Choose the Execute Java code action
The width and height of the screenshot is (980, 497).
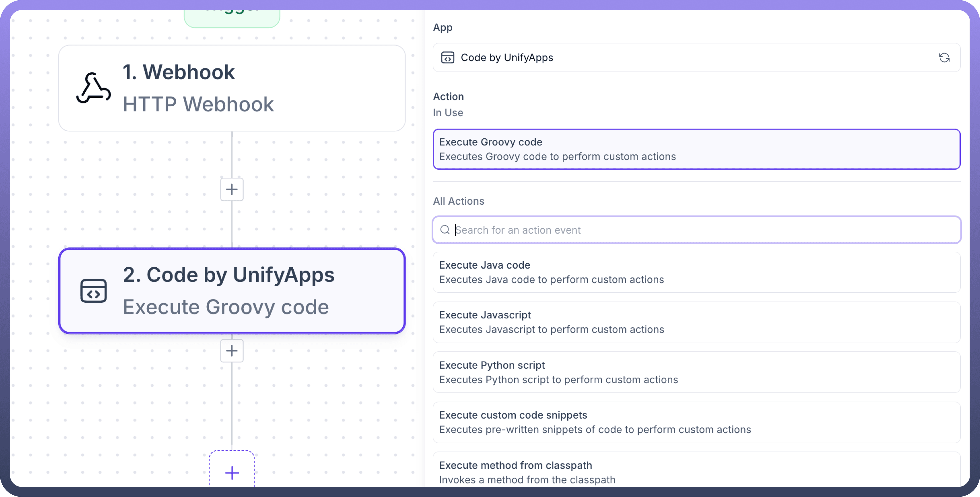tap(696, 272)
